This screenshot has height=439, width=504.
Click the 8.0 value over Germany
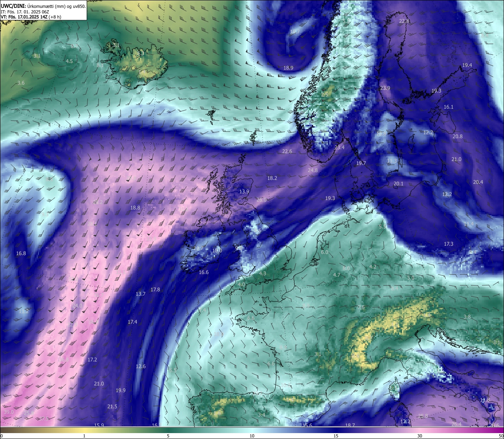coord(346,269)
